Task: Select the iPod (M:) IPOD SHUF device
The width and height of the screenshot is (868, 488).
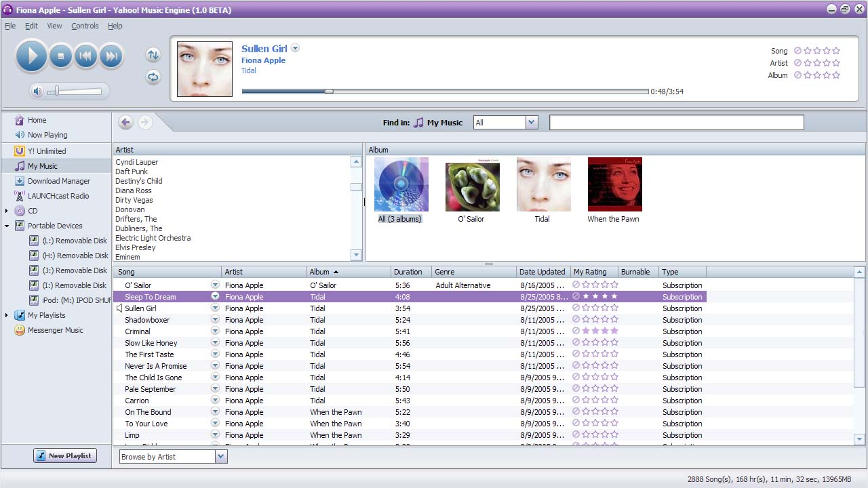Action: 70,300
